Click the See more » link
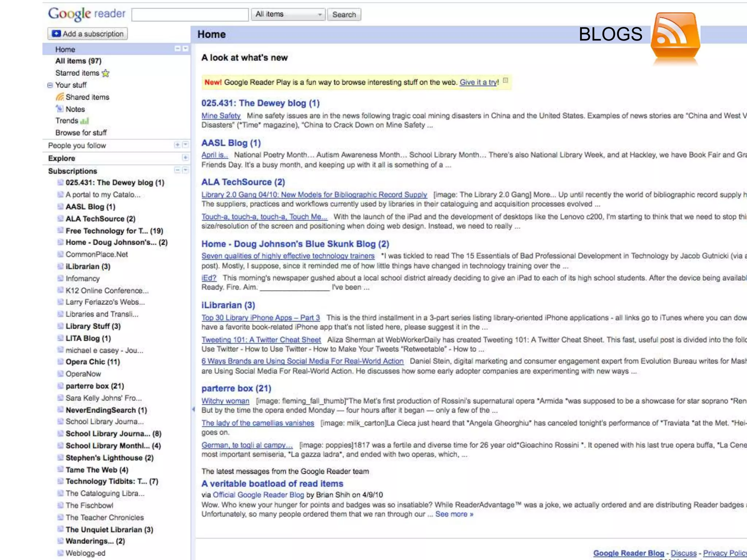The width and height of the screenshot is (747, 560). pyautogui.click(x=454, y=514)
